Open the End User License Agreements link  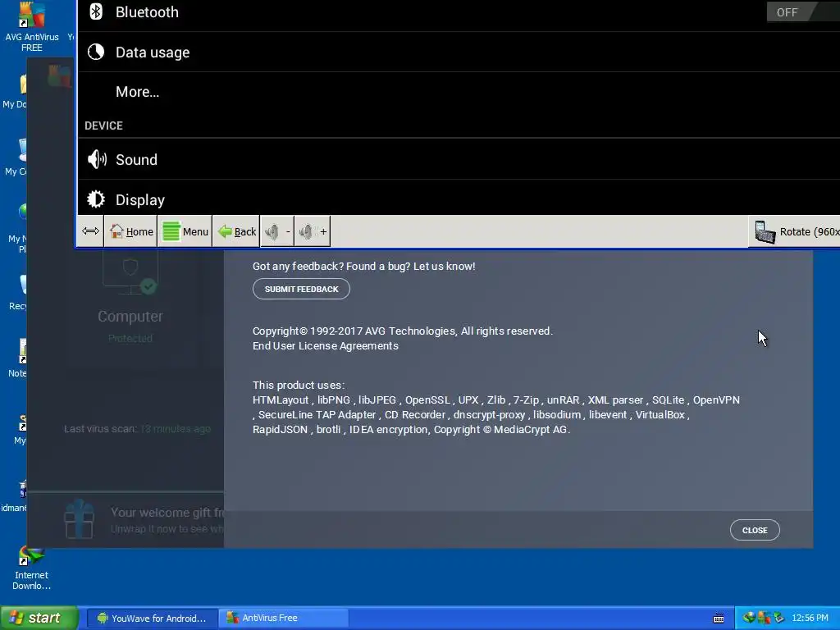click(325, 346)
